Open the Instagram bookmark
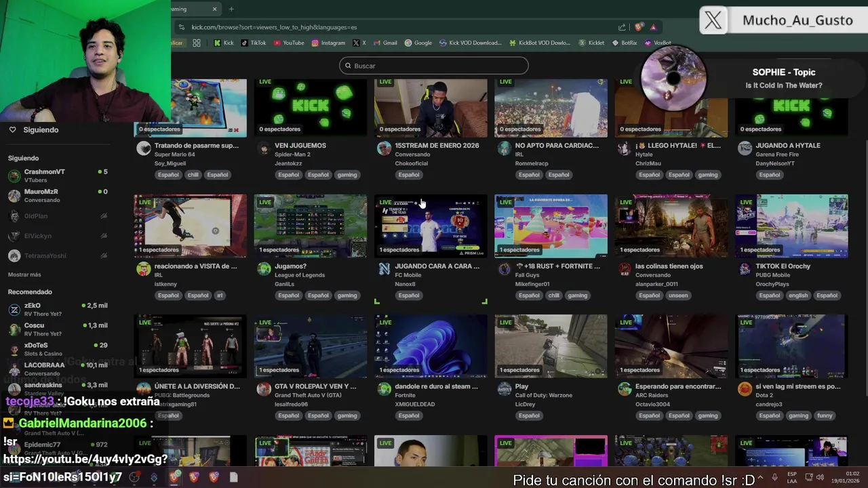This screenshot has width=868, height=488. click(328, 43)
